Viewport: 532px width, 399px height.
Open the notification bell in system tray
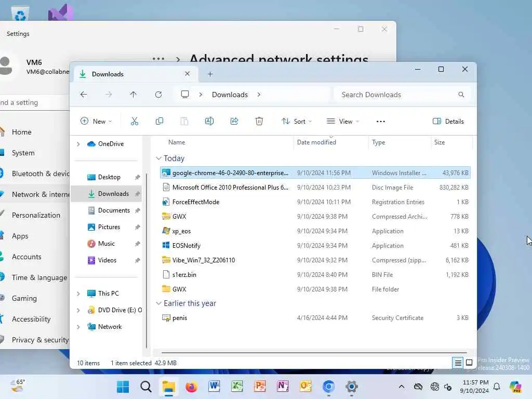point(497,387)
